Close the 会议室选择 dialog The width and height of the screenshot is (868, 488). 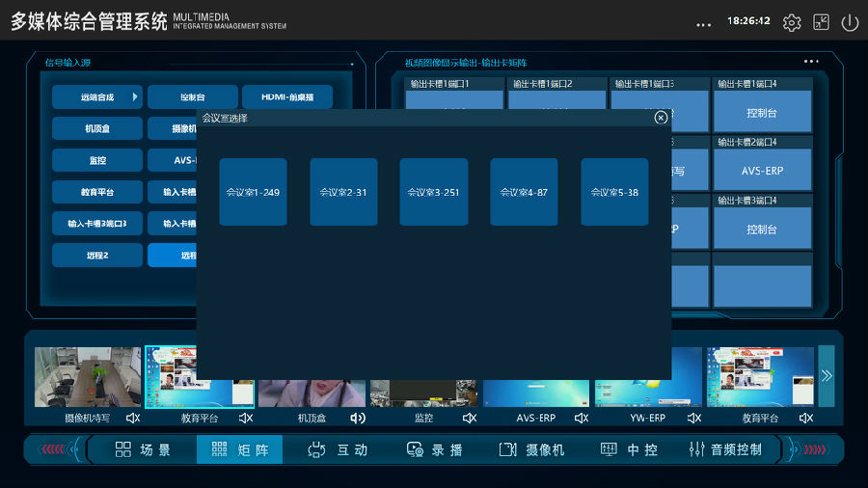coord(661,118)
